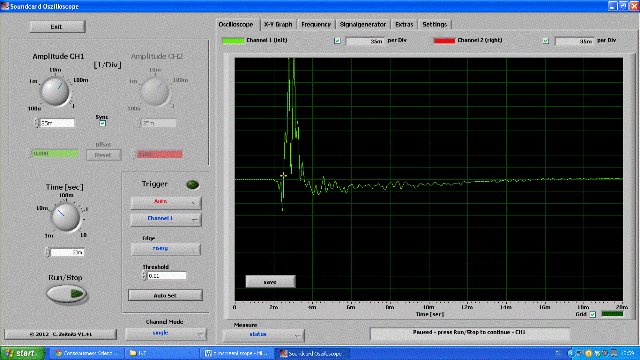Toggle the Channel 1 (left) visibility checkbox
Viewport: 640px width, 360px height.
coord(337,41)
